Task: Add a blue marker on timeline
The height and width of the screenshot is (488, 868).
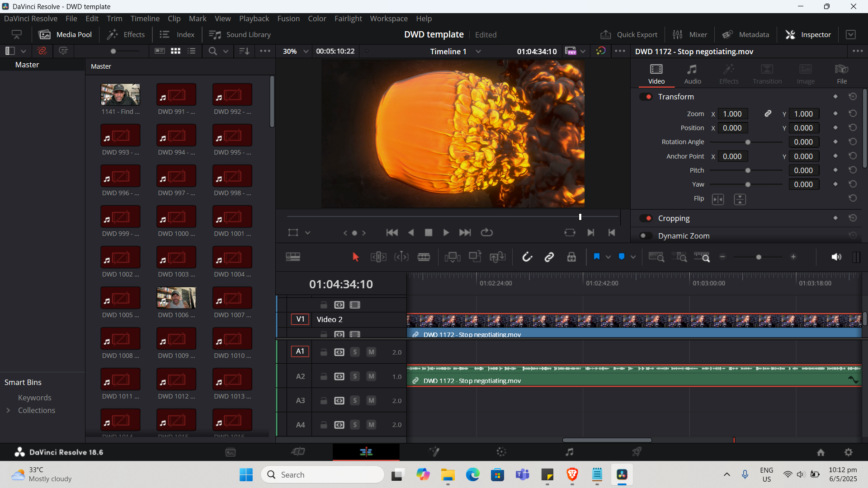Action: [622, 257]
